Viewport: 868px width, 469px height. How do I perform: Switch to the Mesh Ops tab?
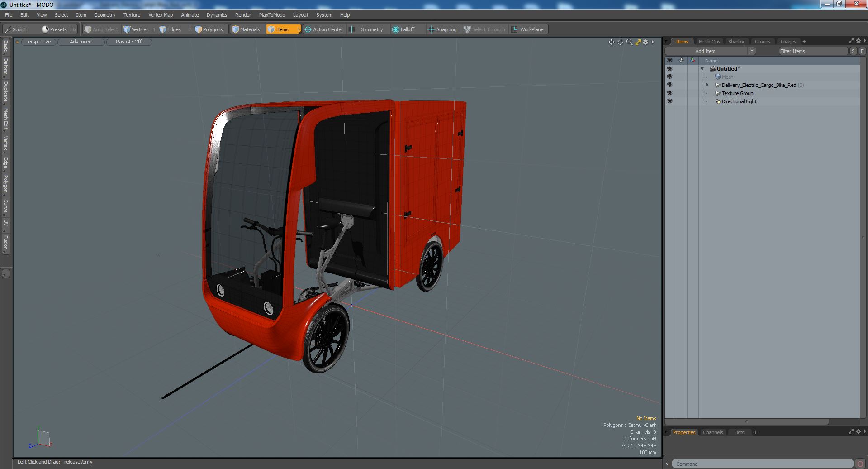709,42
